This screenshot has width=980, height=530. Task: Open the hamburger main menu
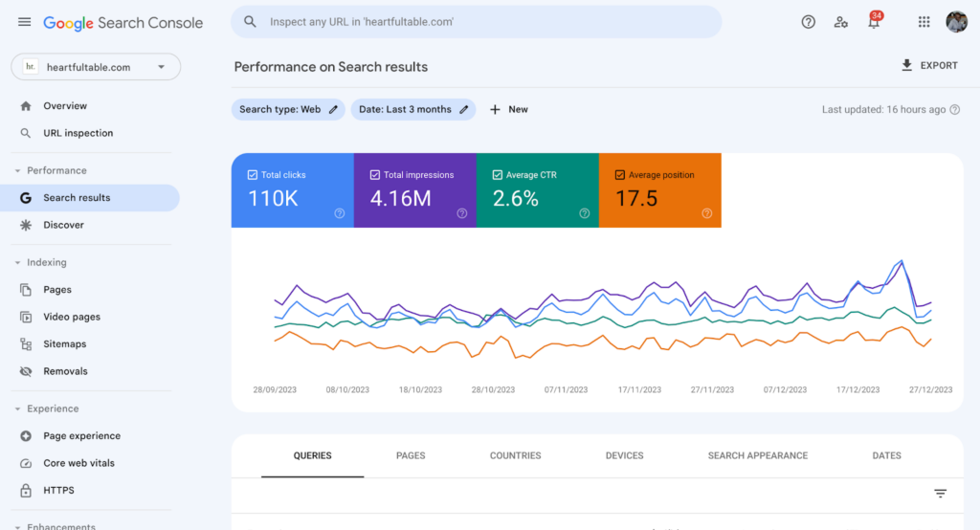(24, 22)
